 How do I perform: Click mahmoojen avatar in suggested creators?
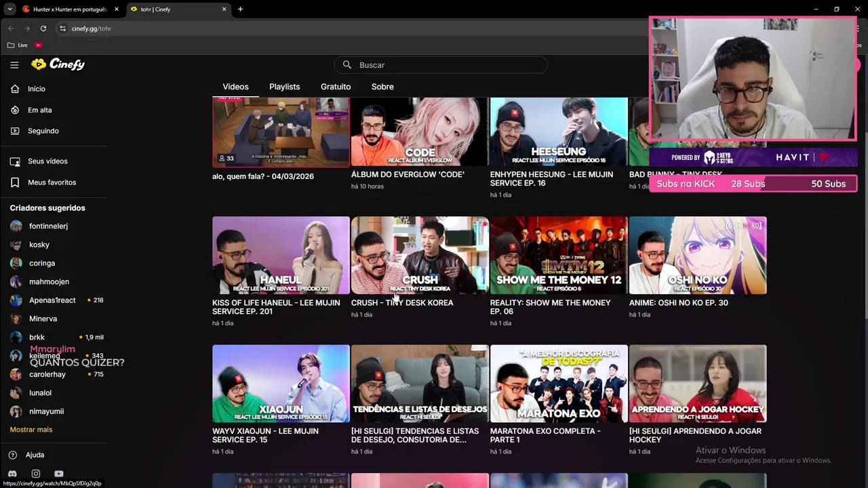click(16, 282)
